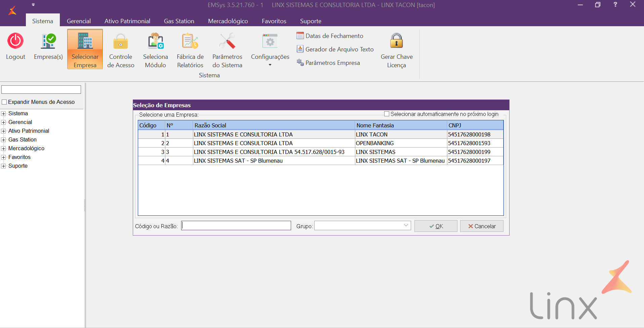Open Controle de Acesso padlock icon
This screenshot has width=644, height=328.
[121, 41]
